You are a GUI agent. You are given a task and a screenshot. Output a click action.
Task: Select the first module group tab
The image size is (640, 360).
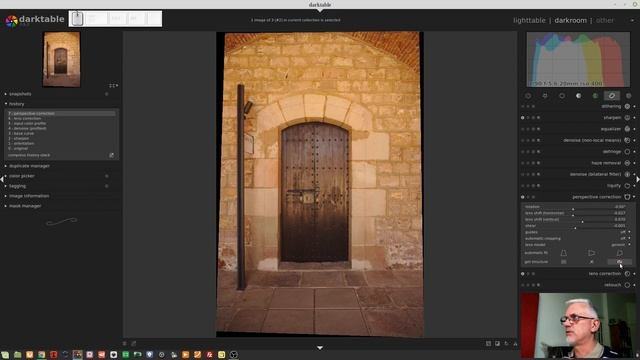[528, 96]
